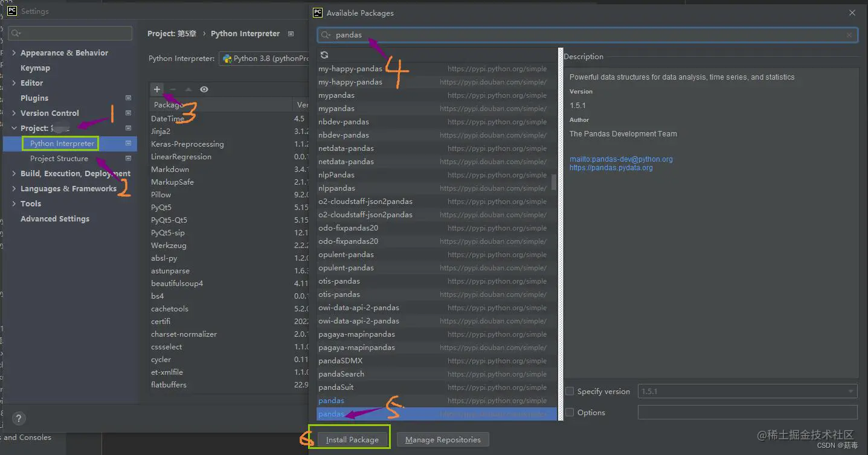The image size is (868, 455).
Task: Click the breadcrumb project-scope icon after Python Interpreter
Action: coord(291,34)
